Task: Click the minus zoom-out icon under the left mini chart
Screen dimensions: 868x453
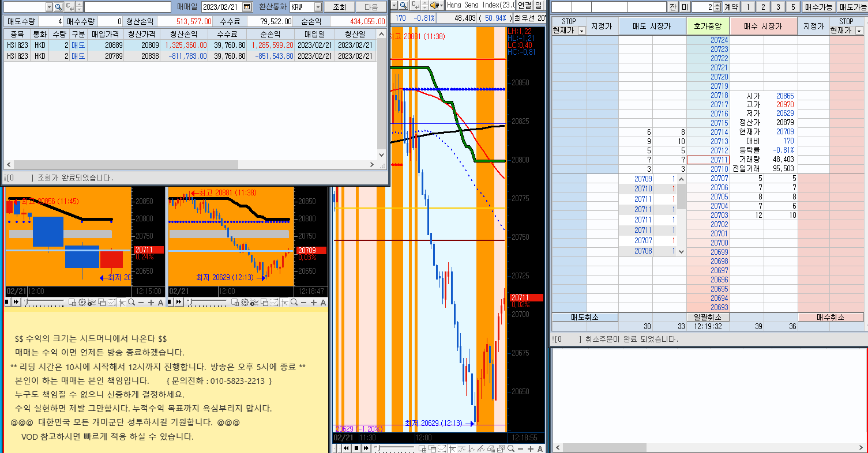Action: (x=141, y=303)
